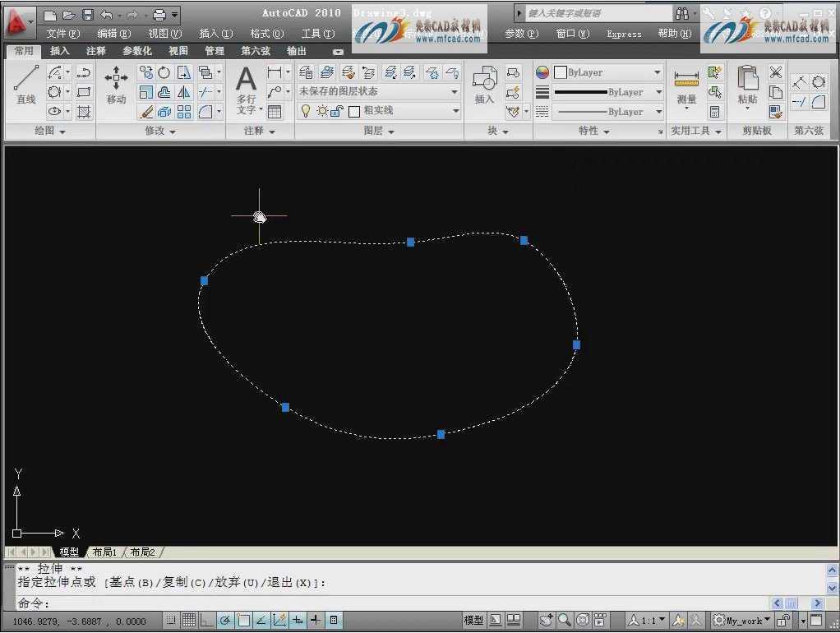Open the ByLayer color dropdown
The image size is (840, 633).
point(608,72)
